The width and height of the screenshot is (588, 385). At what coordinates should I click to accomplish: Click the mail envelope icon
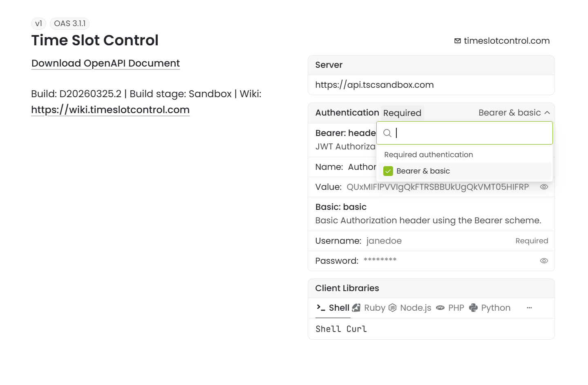[458, 41]
